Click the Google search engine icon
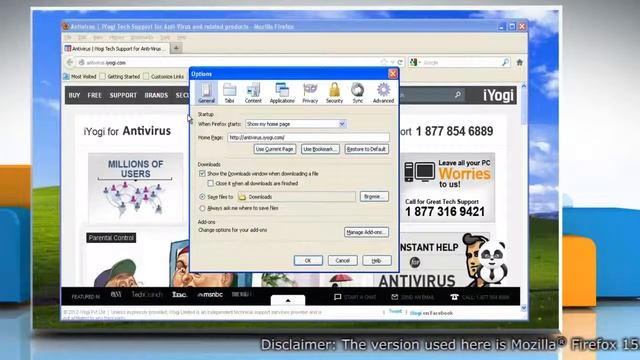Image resolution: width=640 pixels, height=360 pixels. click(413, 62)
